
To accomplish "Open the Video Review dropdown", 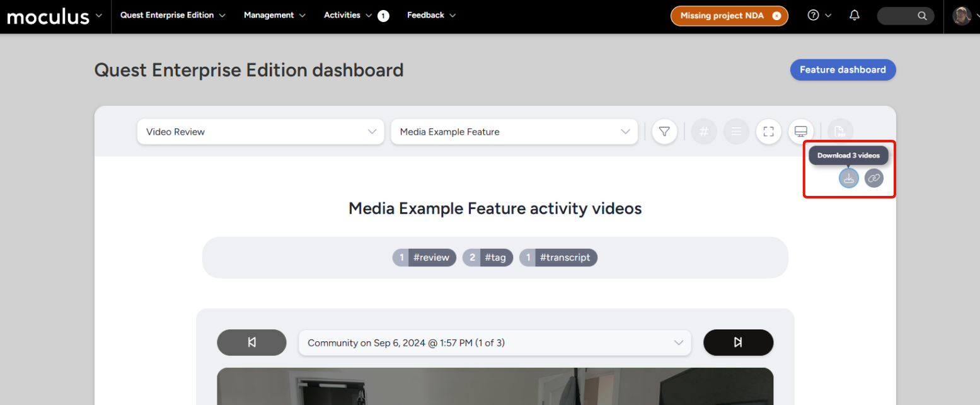I will pyautogui.click(x=260, y=132).
